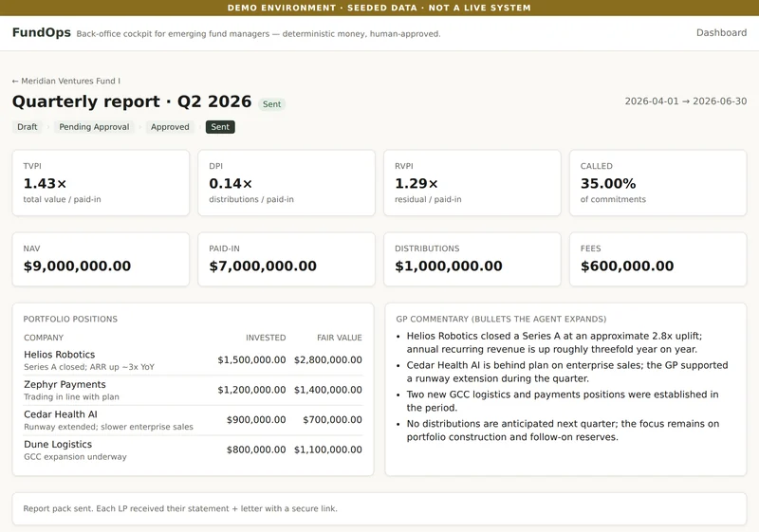Click the Cedar Health AI company row
This screenshot has height=532, width=759.
pyautogui.click(x=194, y=420)
